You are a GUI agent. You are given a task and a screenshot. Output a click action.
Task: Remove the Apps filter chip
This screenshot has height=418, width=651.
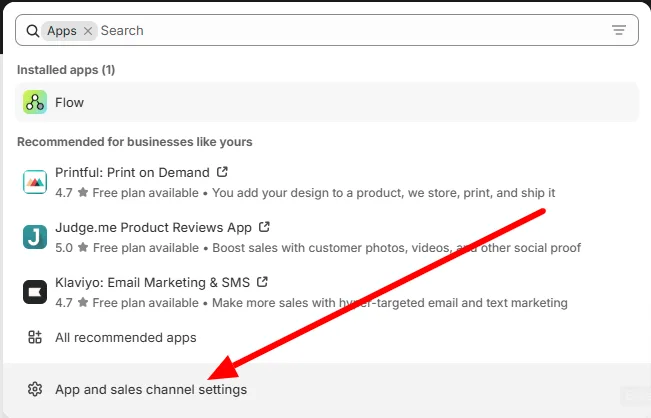[x=88, y=31]
